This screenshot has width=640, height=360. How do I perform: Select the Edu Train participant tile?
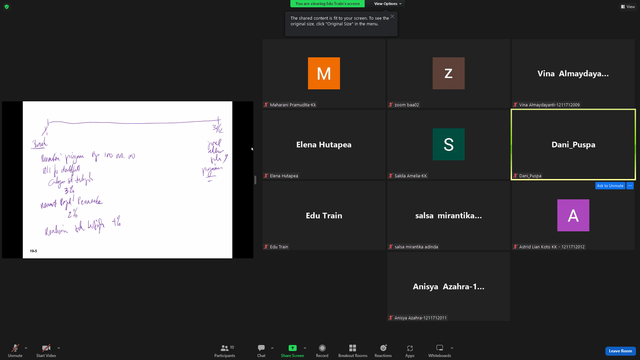click(x=324, y=216)
